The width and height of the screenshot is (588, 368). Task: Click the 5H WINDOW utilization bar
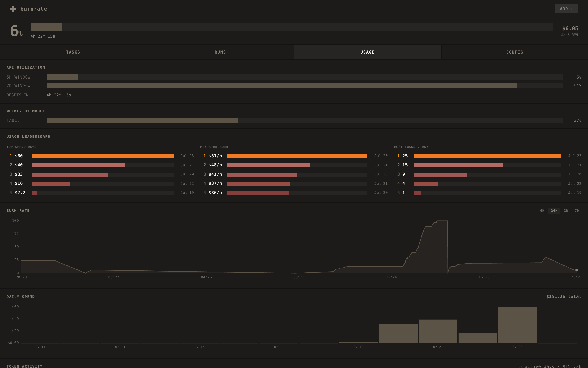(x=305, y=77)
